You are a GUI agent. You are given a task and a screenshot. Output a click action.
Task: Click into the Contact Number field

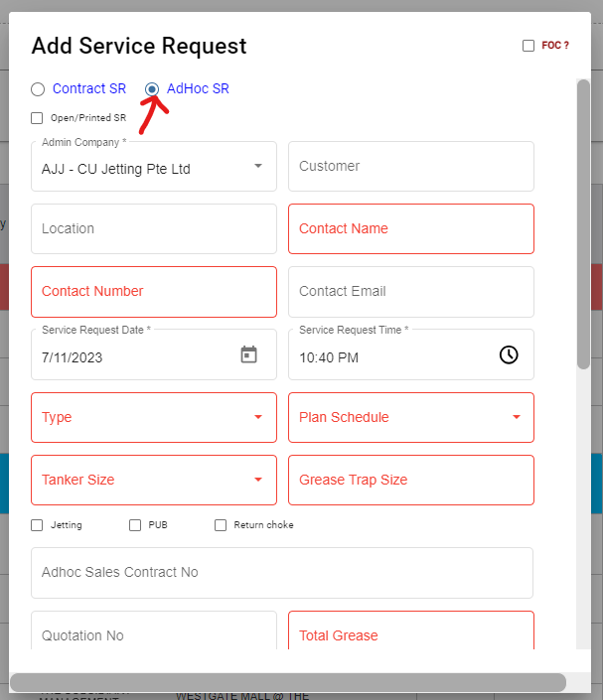tap(153, 291)
